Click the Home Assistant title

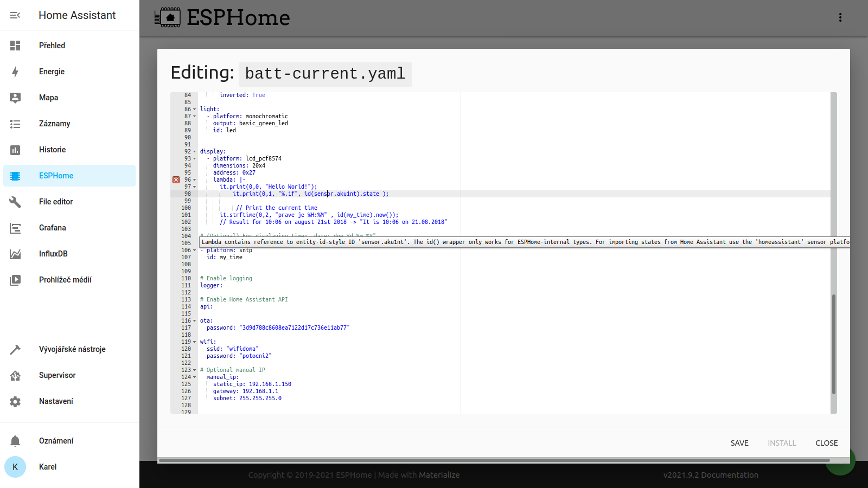77,15
